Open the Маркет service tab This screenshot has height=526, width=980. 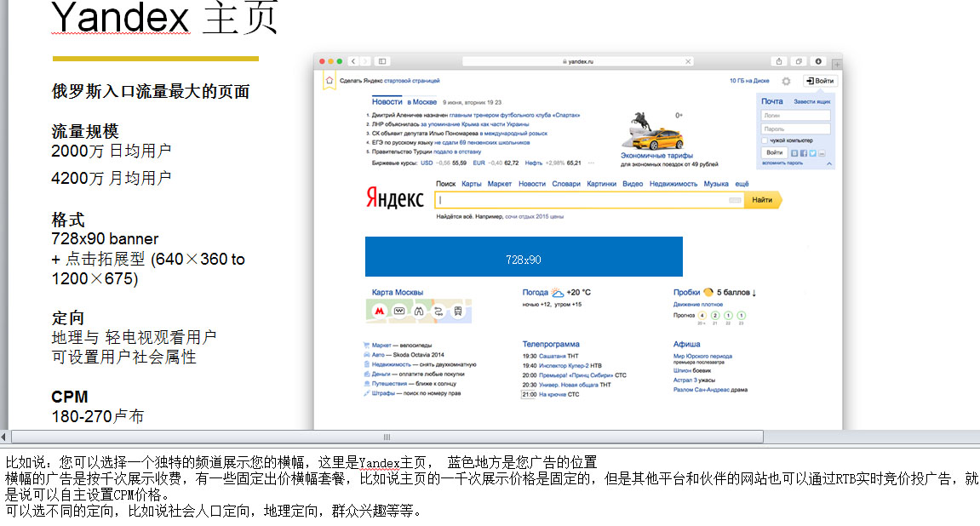click(500, 184)
